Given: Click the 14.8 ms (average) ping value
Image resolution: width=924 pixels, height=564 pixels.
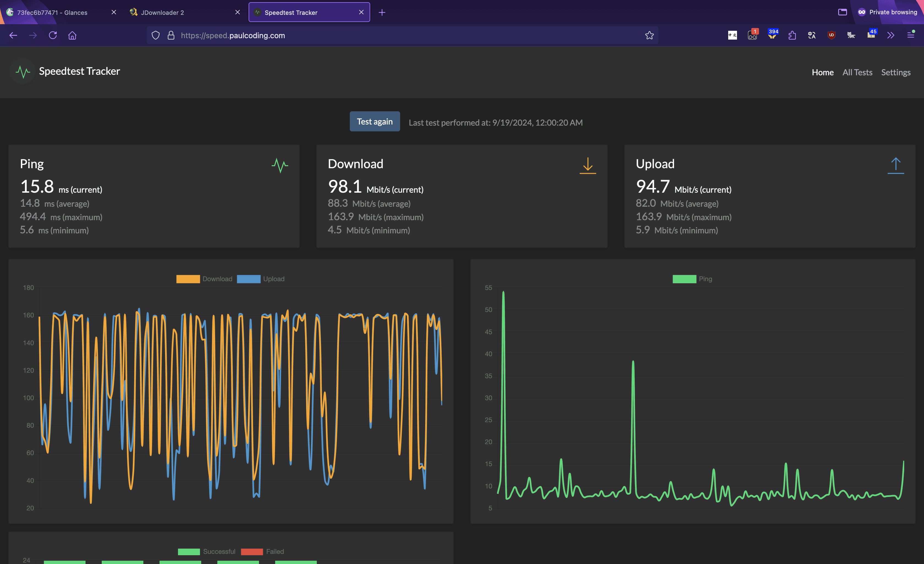Looking at the screenshot, I should [55, 203].
